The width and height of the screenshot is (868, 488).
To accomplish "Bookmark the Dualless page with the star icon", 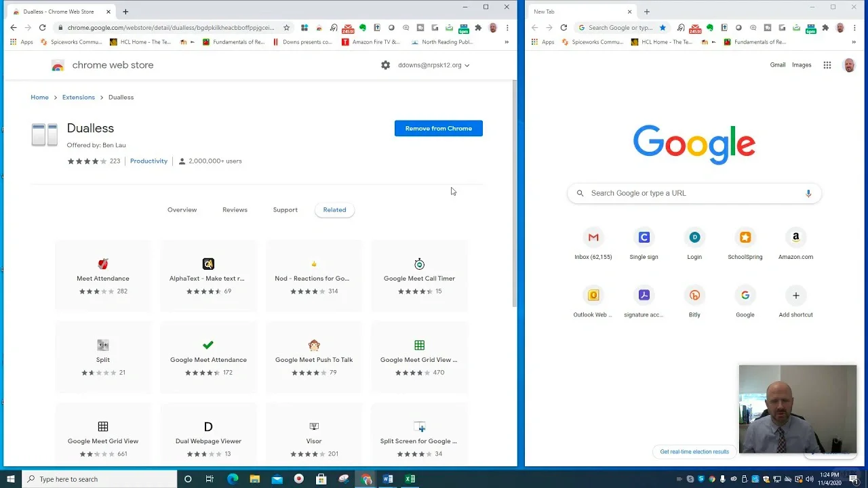I will (x=286, y=28).
